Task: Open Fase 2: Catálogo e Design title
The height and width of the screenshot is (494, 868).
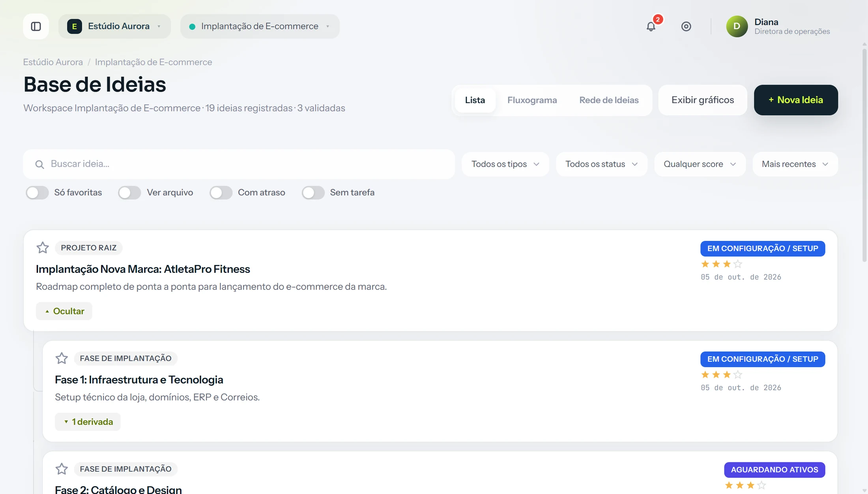Action: [118, 489]
